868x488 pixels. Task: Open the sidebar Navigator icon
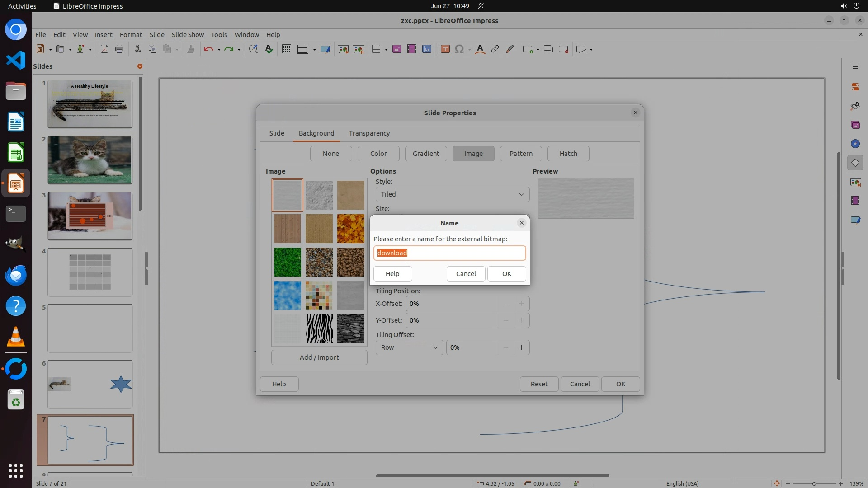coord(855,144)
